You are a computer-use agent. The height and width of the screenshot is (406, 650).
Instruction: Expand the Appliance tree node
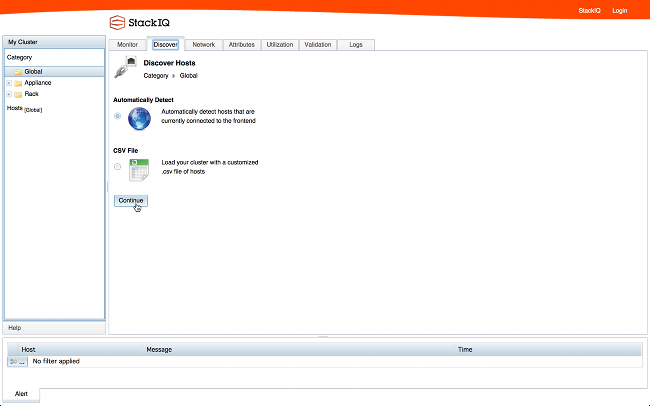click(x=9, y=83)
